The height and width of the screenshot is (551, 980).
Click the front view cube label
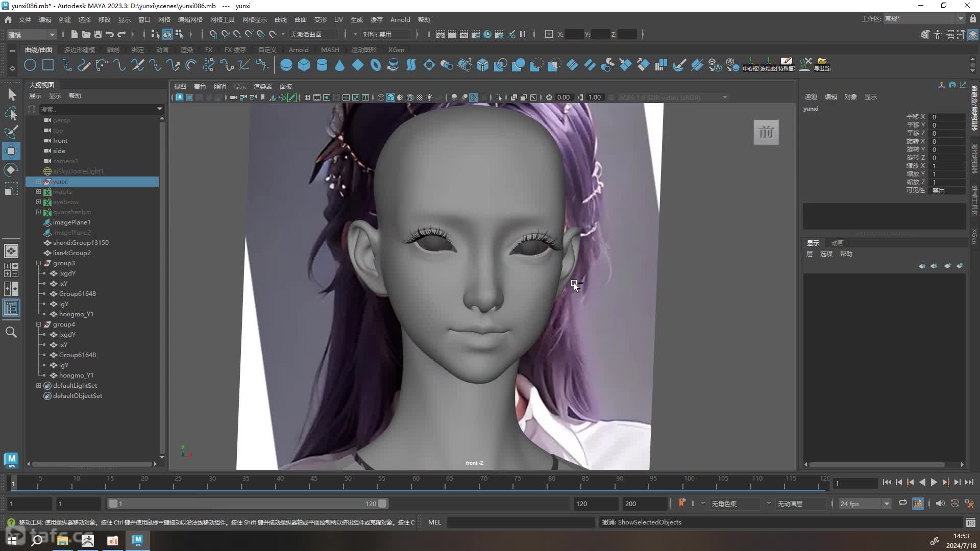click(x=766, y=132)
